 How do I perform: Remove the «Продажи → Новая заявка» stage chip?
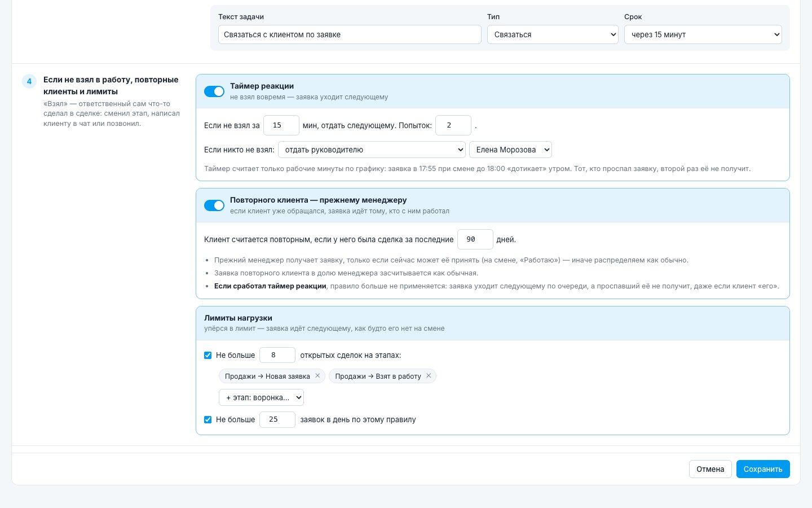(317, 376)
